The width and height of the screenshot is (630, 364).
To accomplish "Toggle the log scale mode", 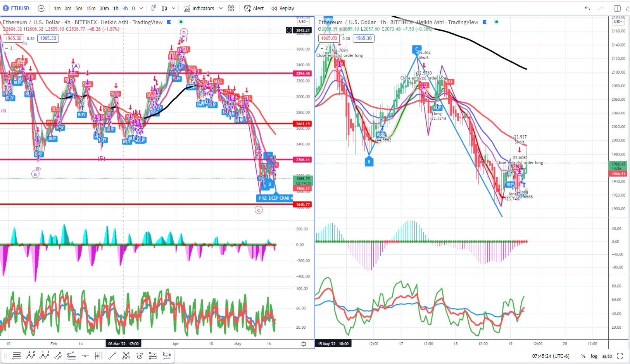I will pyautogui.click(x=594, y=356).
